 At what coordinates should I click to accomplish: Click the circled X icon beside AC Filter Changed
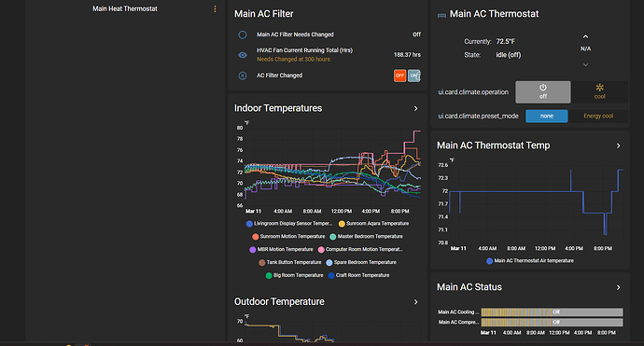243,76
